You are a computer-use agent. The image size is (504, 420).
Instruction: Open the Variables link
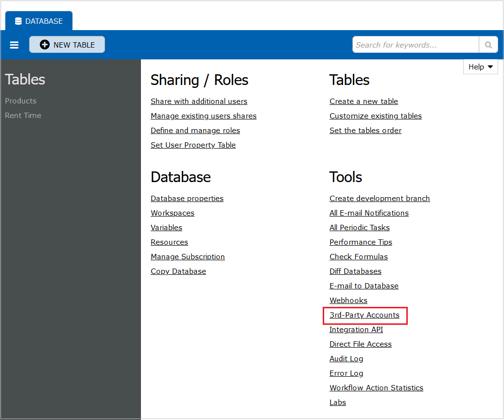[x=167, y=228]
